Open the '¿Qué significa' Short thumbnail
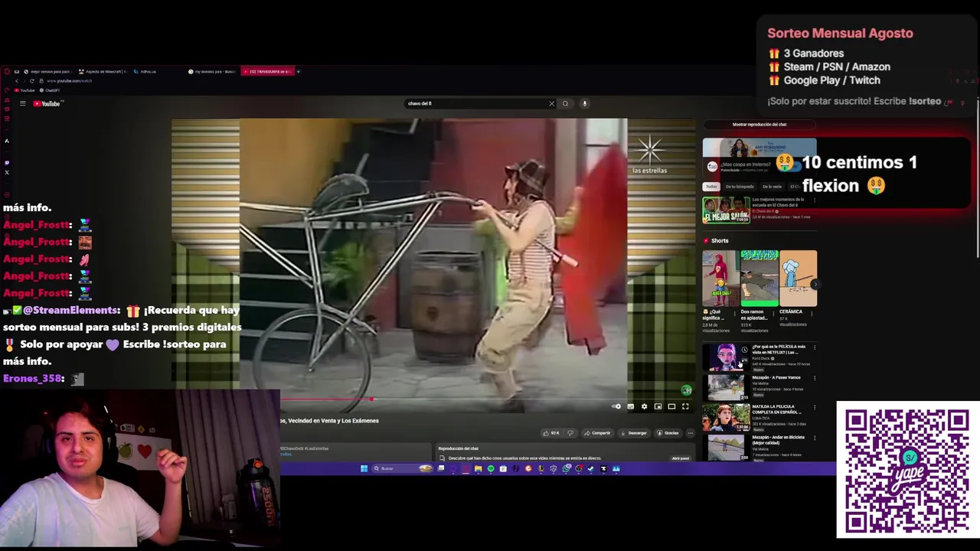 720,279
